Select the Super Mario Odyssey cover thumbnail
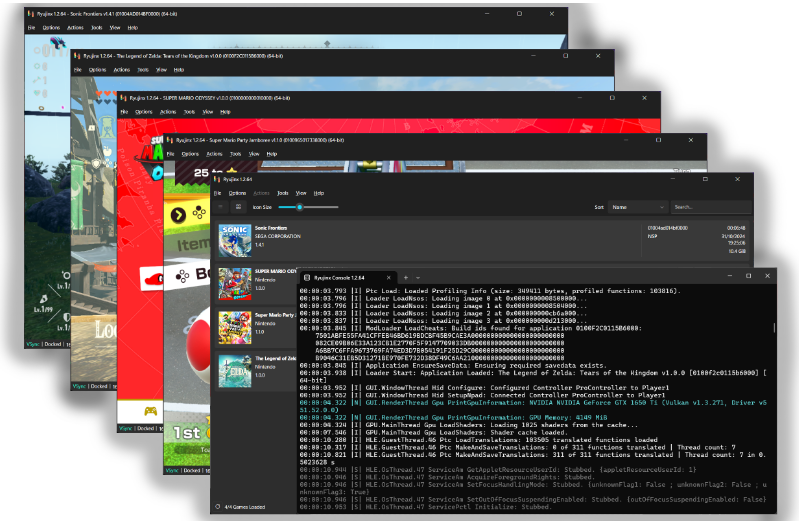The width and height of the screenshot is (799, 525). [235, 284]
